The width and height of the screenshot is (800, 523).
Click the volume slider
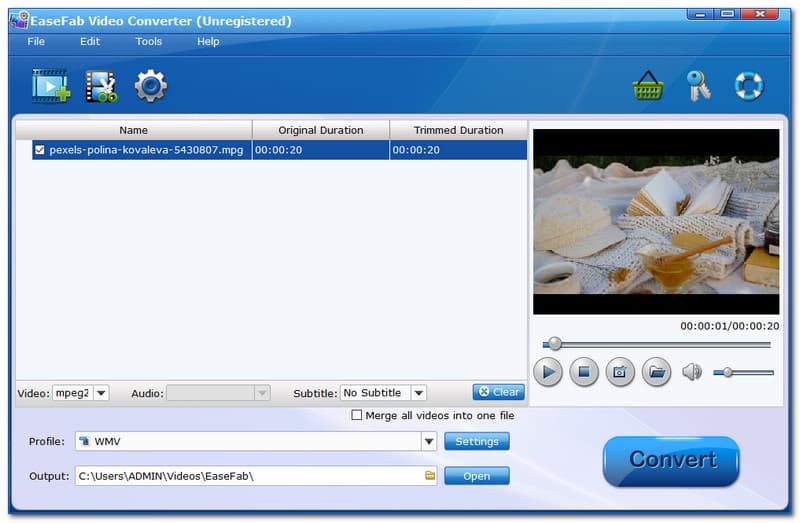tap(743, 373)
